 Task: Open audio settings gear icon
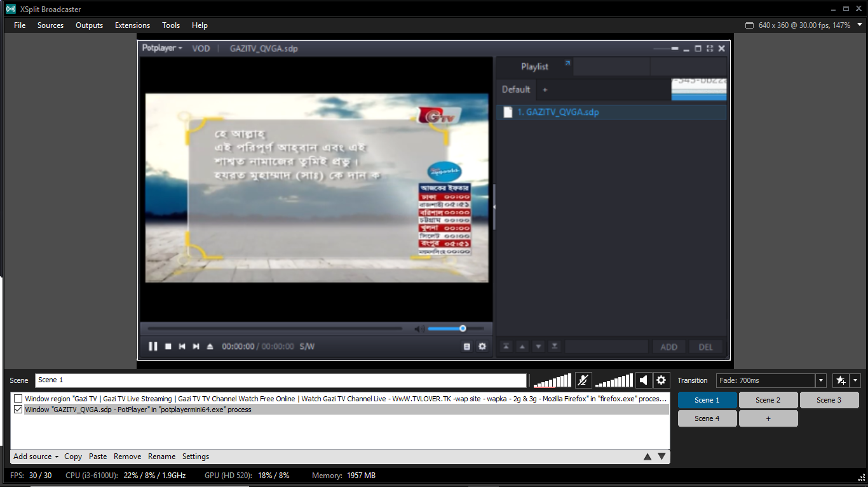pyautogui.click(x=661, y=380)
